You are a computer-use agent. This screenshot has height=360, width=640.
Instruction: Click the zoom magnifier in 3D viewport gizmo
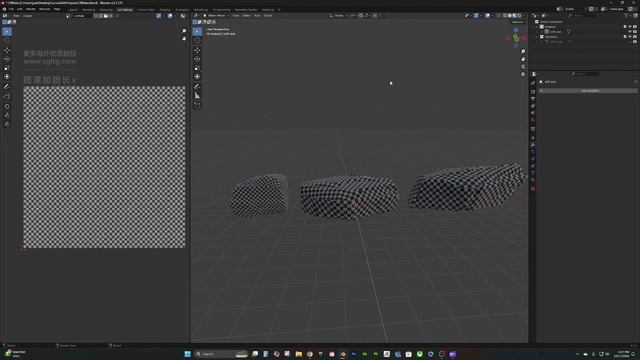[x=523, y=51]
